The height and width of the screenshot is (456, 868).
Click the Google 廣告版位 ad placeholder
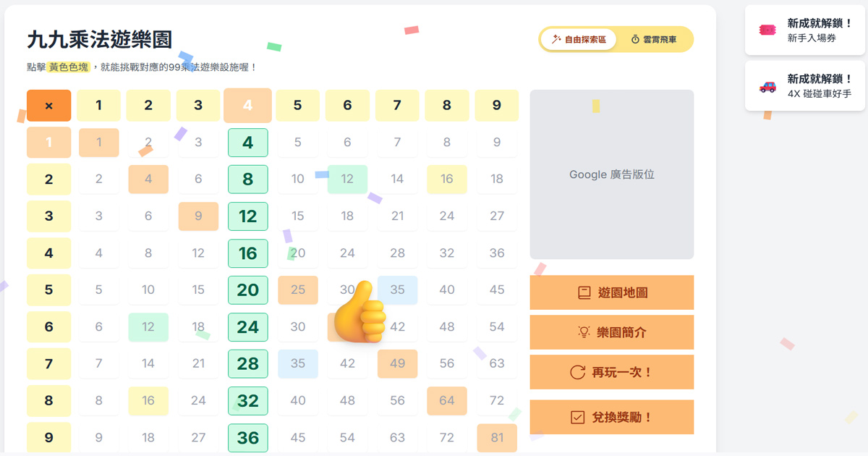(611, 174)
